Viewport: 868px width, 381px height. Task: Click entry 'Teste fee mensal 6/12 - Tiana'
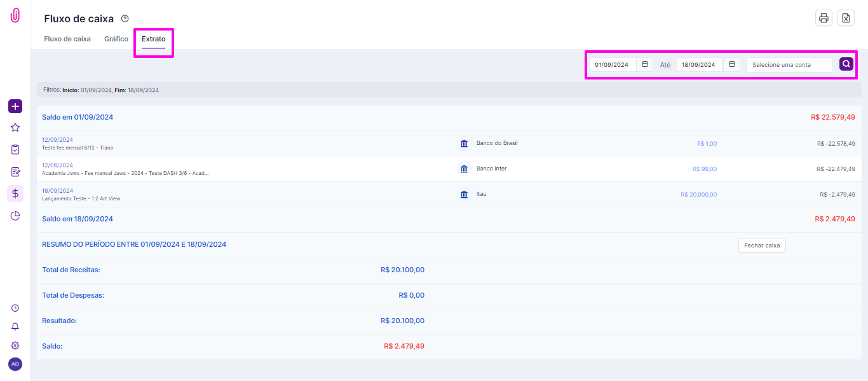(78, 148)
